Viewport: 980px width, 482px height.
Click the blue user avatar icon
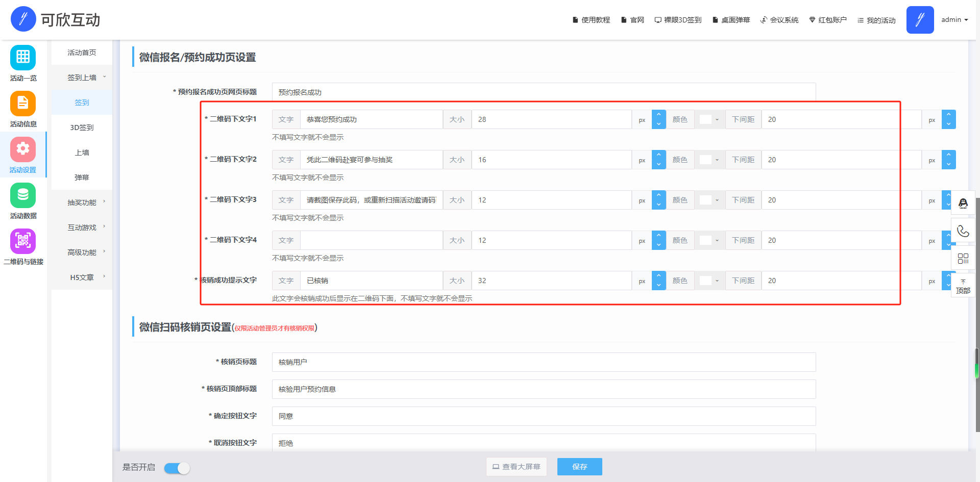pyautogui.click(x=920, y=20)
